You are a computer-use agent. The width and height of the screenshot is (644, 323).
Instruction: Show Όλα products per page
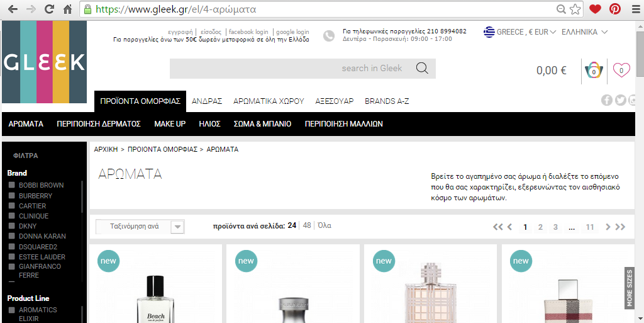point(325,225)
